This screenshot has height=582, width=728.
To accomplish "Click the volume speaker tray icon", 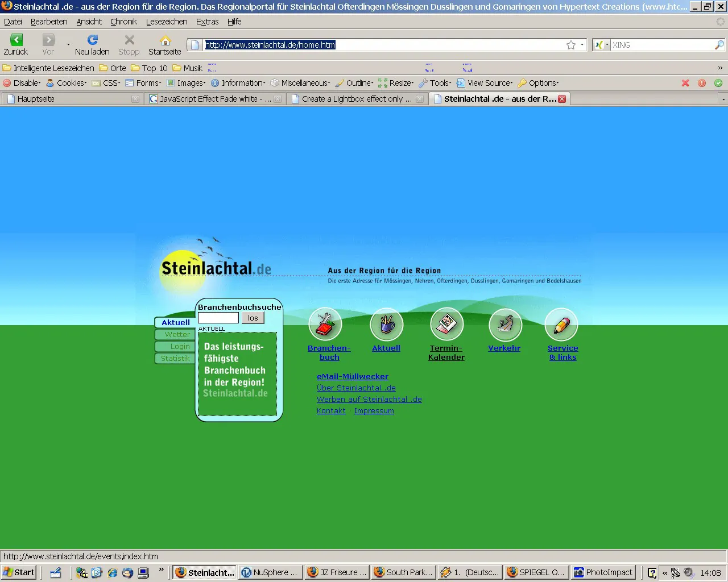I will coord(688,572).
